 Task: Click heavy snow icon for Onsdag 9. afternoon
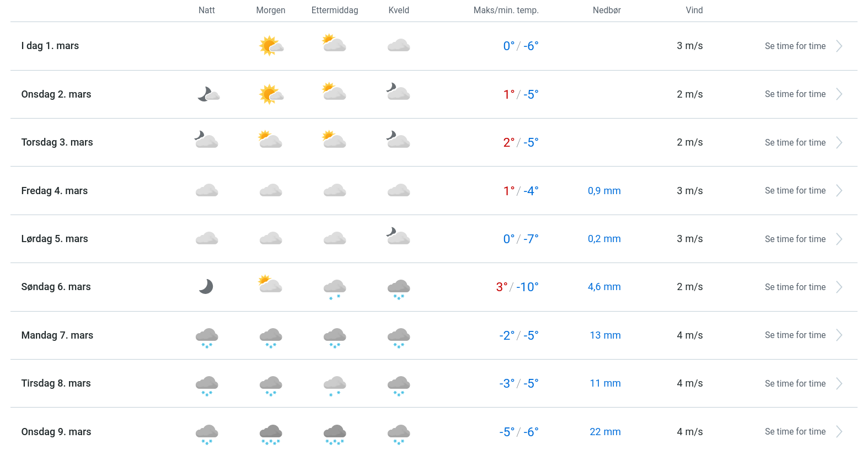pos(335,433)
